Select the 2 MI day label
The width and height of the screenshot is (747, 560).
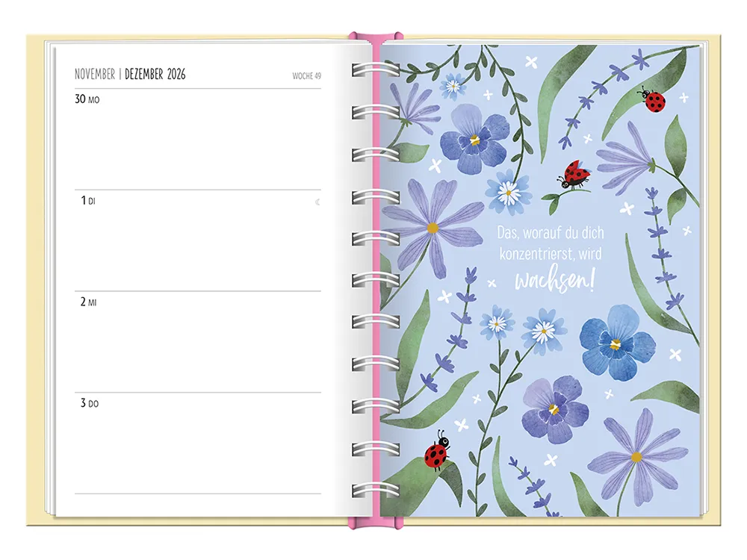click(x=89, y=302)
